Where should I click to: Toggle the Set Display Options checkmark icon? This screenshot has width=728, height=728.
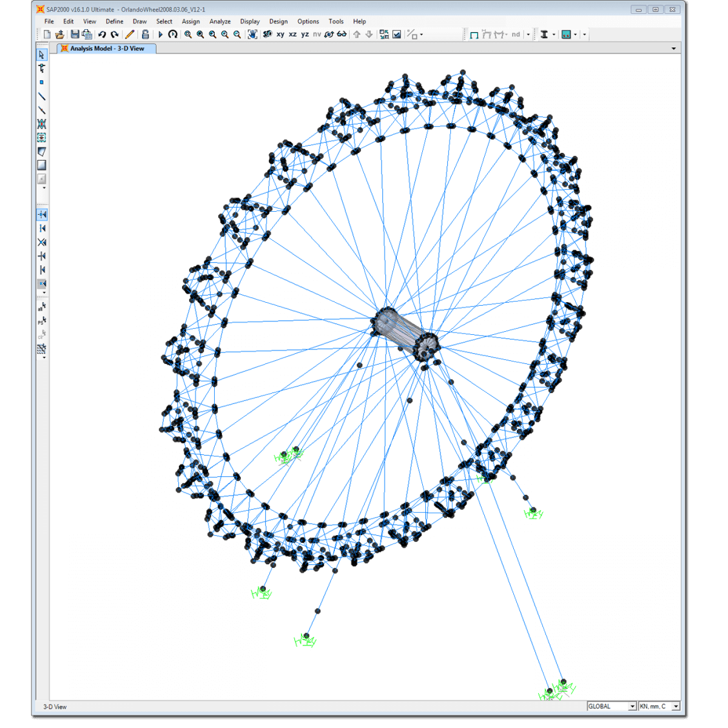coord(397,35)
